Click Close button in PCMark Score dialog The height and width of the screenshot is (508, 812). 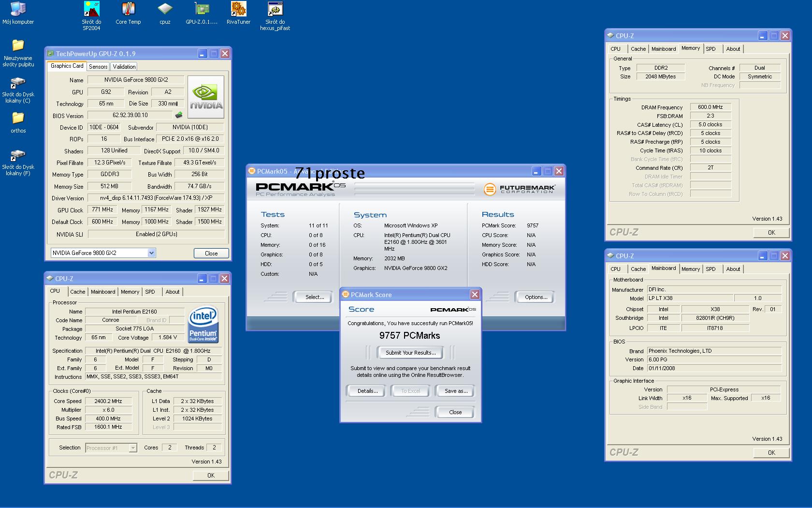[455, 412]
